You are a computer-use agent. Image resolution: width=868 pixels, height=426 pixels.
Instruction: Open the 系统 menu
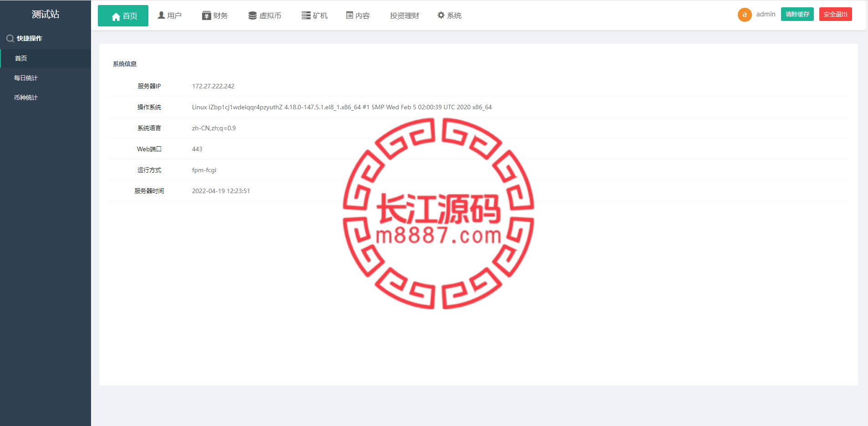[x=449, y=15]
